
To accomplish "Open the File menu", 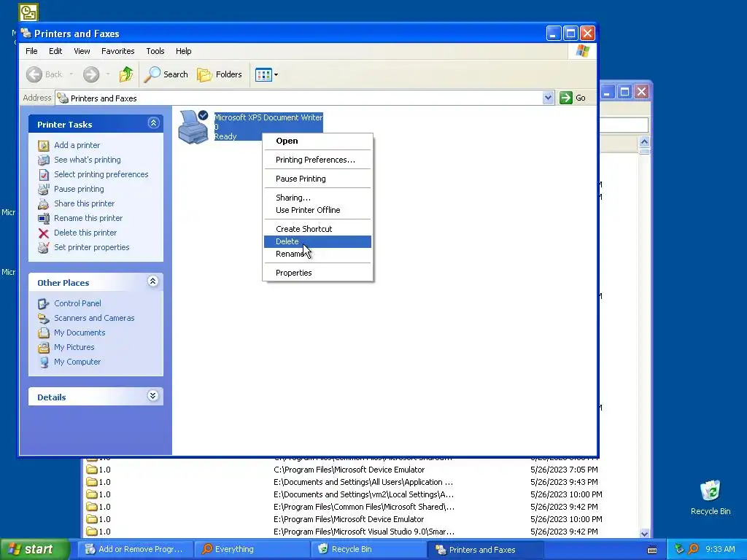I will click(x=31, y=51).
